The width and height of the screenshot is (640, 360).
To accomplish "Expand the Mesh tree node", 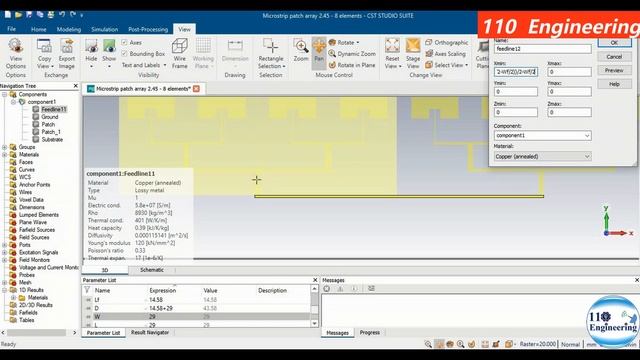I will 4,282.
